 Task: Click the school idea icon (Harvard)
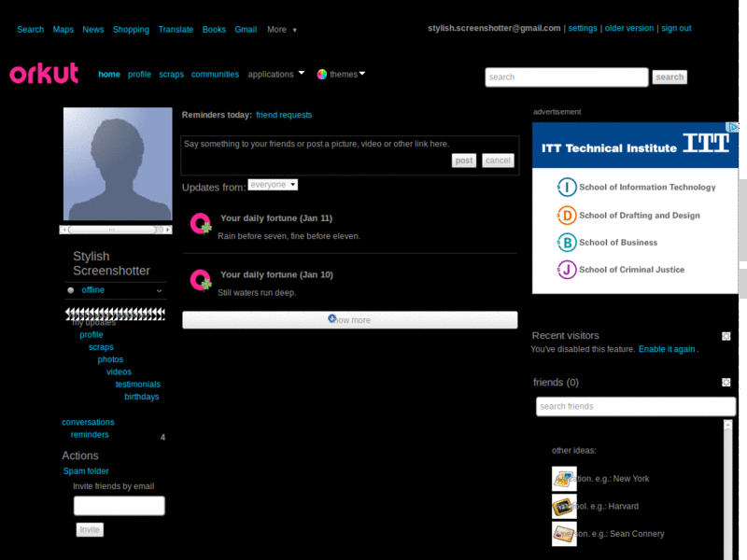point(564,506)
